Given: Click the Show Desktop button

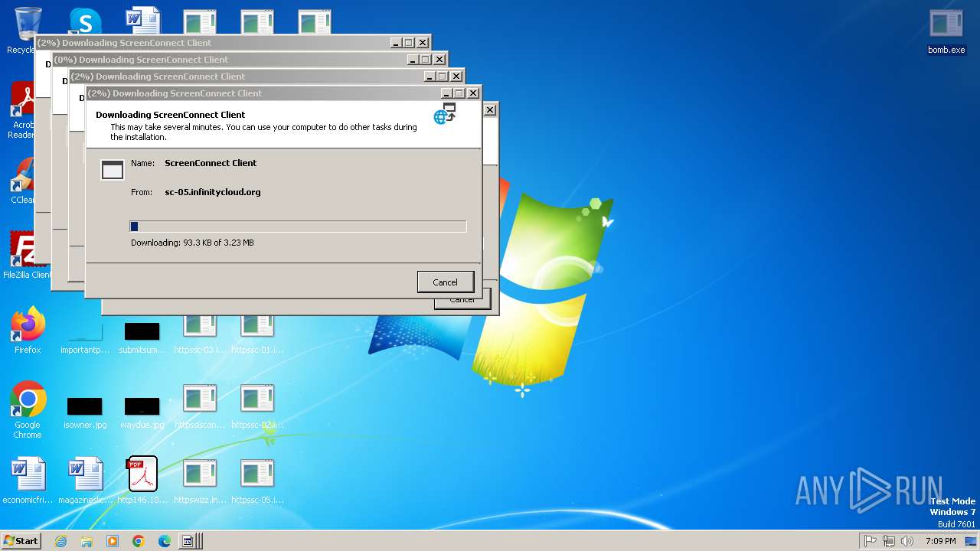Looking at the screenshot, I should [971, 541].
